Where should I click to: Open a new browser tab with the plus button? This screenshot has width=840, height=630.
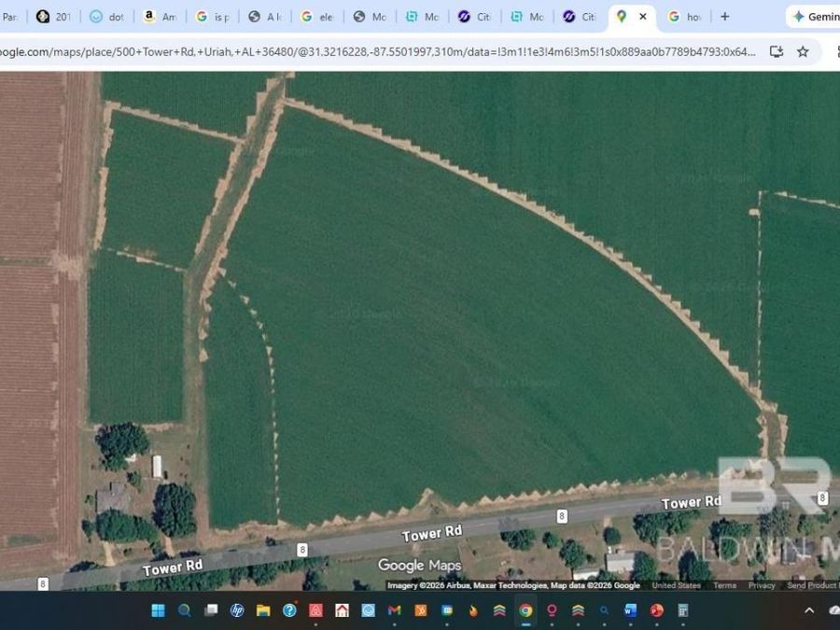click(724, 16)
